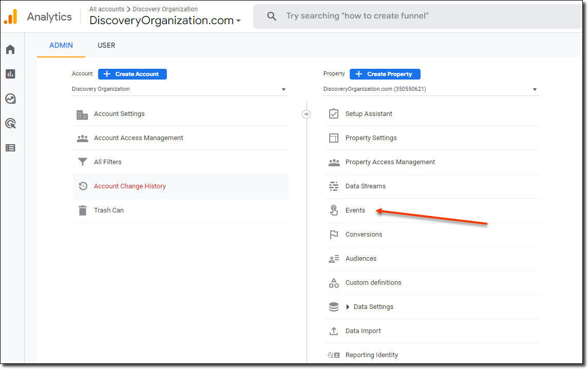
Task: Switch to the USER tab
Action: coord(106,45)
